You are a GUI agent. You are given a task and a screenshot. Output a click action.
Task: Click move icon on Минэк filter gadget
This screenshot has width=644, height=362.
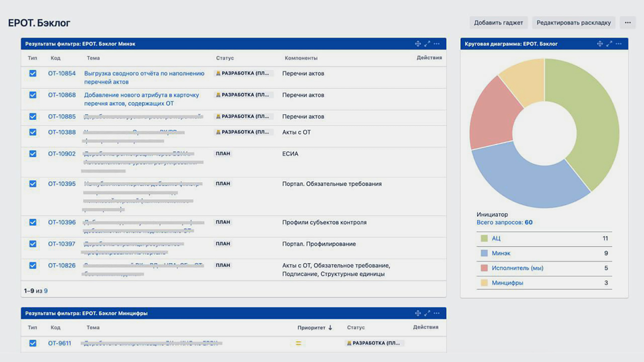click(417, 44)
